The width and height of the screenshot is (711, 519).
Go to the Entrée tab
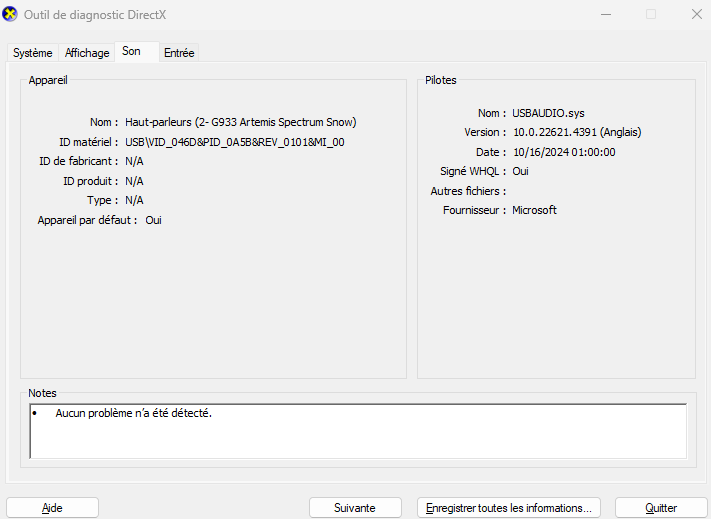(x=179, y=53)
